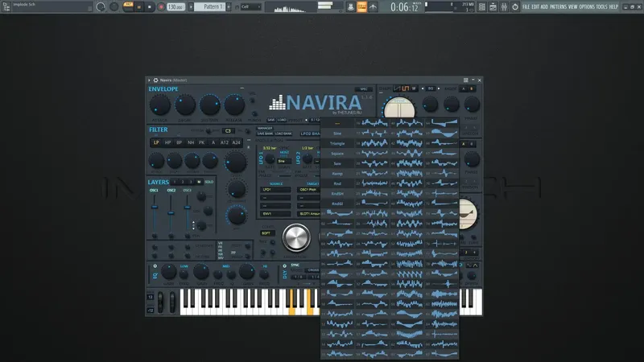Click the tempo field showing 130
This screenshot has width=644, height=362.
tap(175, 7)
